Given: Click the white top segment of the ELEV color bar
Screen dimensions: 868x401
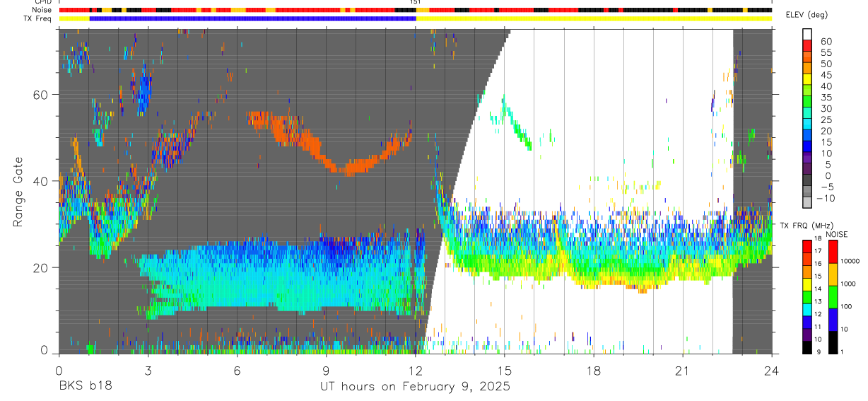Looking at the screenshot, I should click(807, 34).
